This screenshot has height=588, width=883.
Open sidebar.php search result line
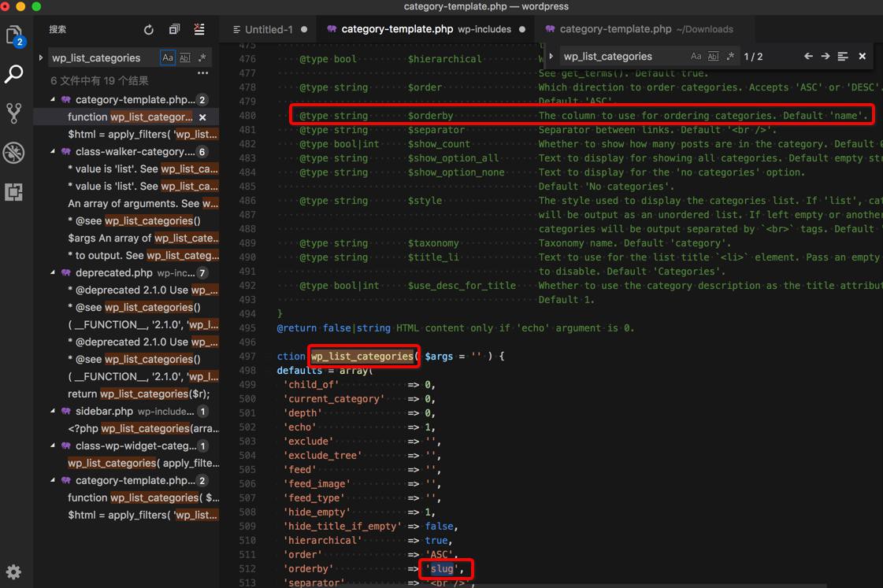coord(143,428)
